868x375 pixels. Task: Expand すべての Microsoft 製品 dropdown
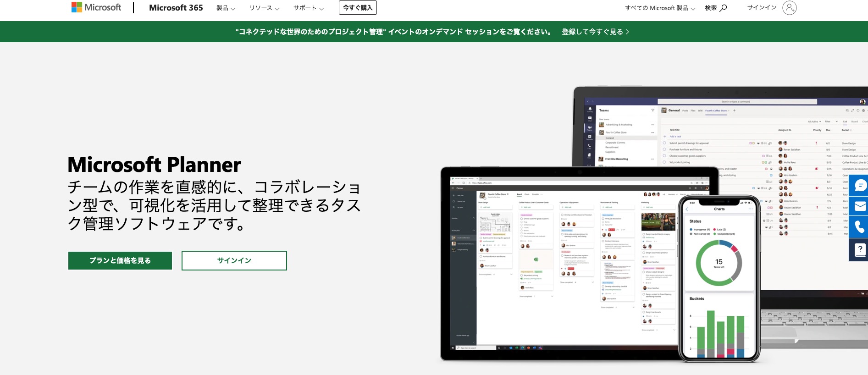coord(660,8)
